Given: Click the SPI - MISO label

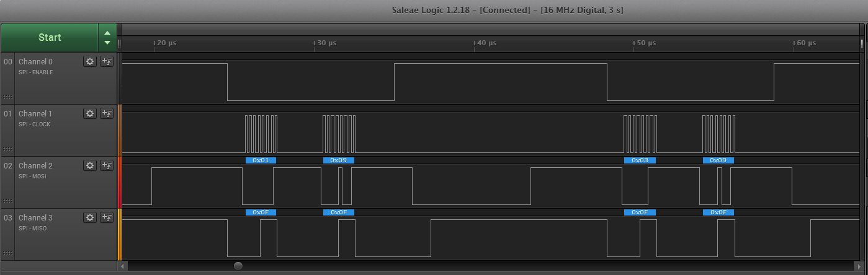Looking at the screenshot, I should pyautogui.click(x=32, y=229).
